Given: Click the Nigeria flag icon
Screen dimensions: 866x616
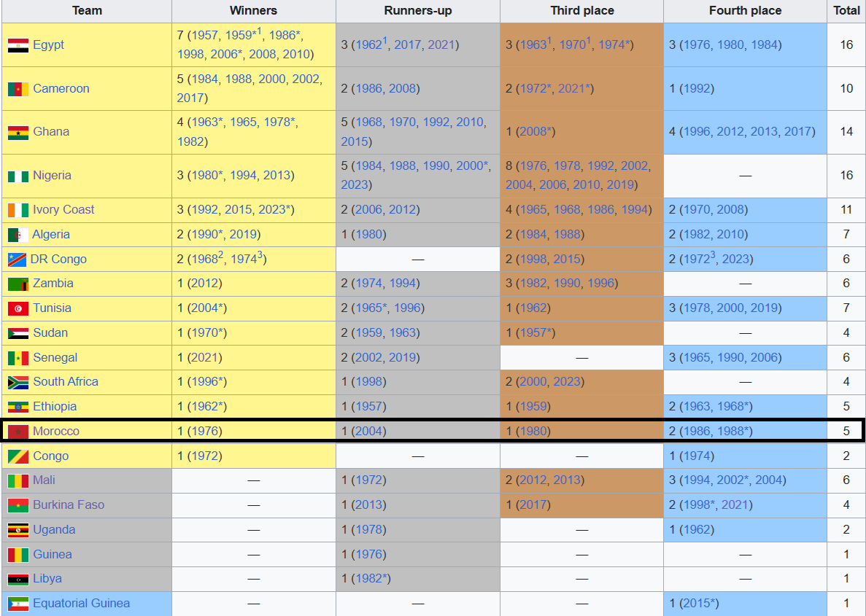Looking at the screenshot, I should pos(18,176).
